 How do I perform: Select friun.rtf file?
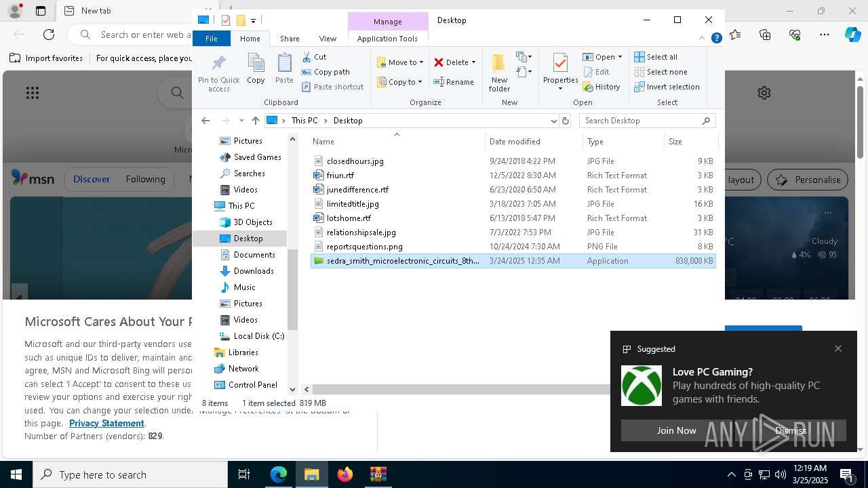pos(513,176)
